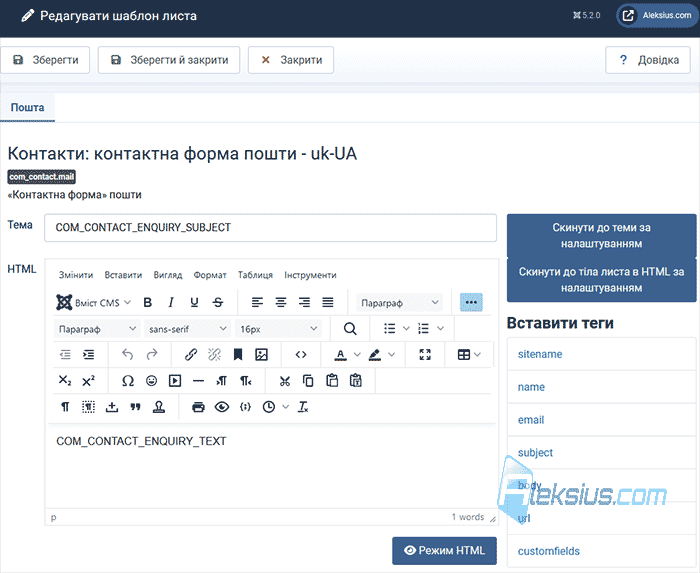This screenshot has width=700, height=573.
Task: Open the Інструменти editor menu
Action: (x=310, y=275)
